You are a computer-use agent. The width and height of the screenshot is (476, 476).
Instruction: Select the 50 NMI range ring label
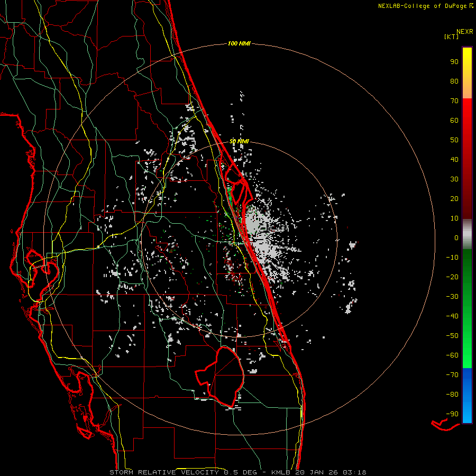[239, 141]
